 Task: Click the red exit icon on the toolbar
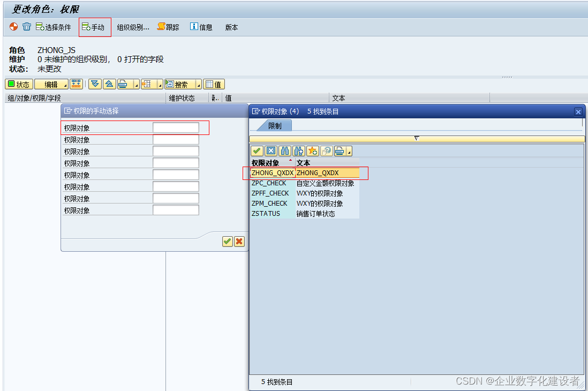coord(13,27)
